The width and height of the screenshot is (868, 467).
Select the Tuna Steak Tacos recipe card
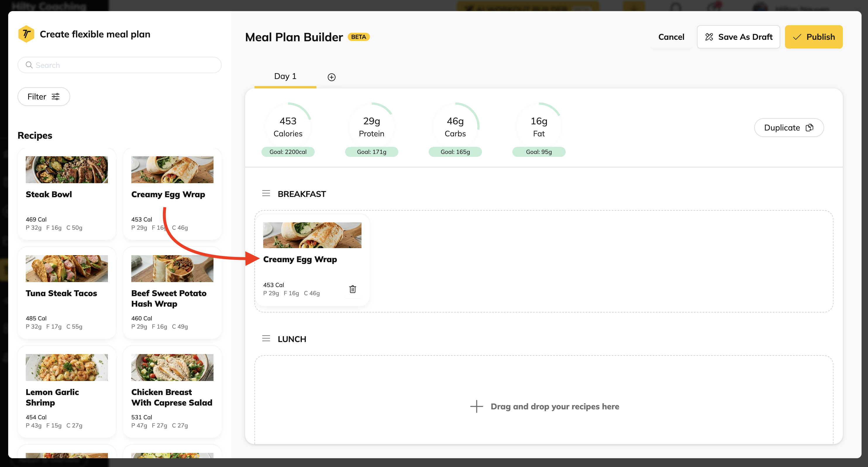[67, 293]
